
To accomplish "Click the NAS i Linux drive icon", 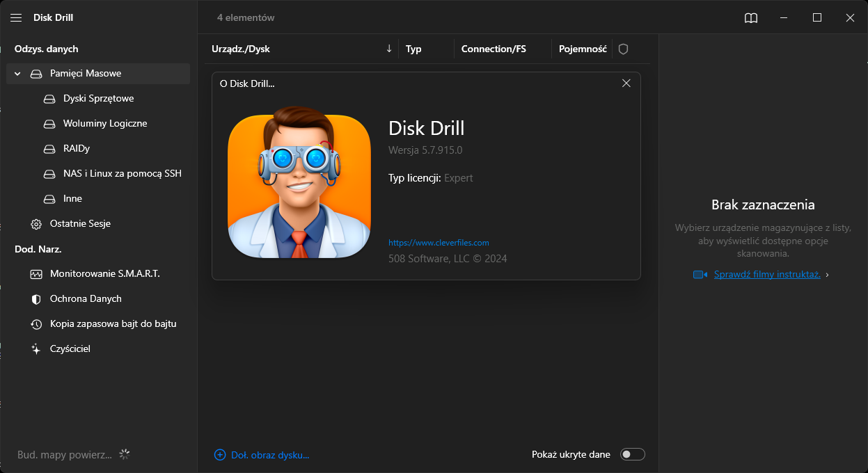I will pos(49,174).
